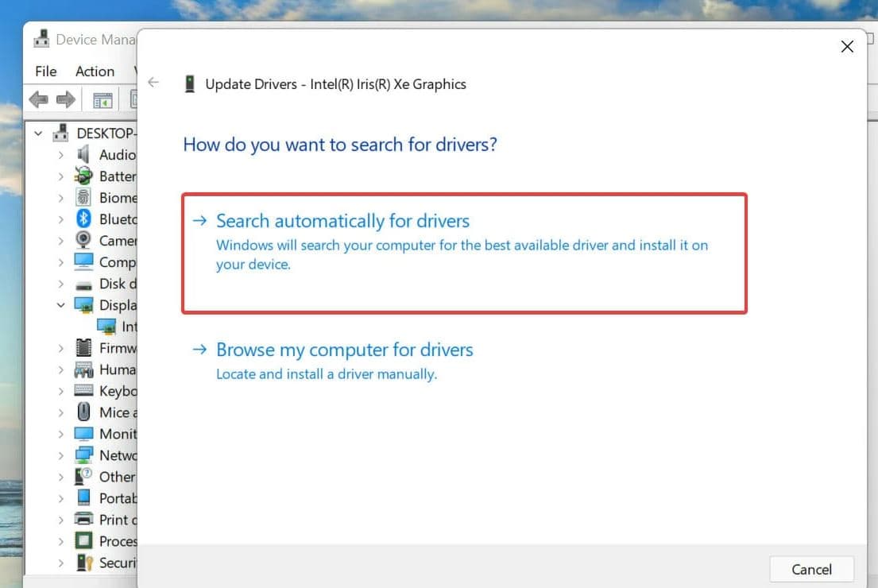Expand the Cameras category
The height and width of the screenshot is (588, 878).
point(60,241)
